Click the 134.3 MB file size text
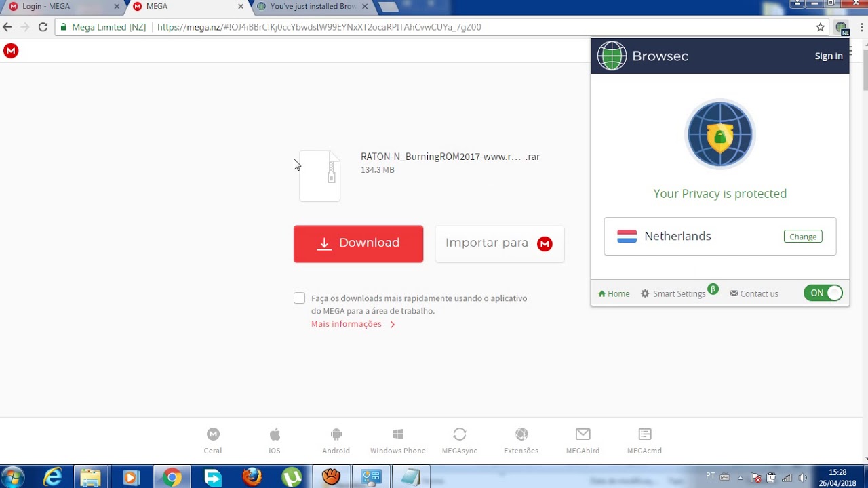This screenshot has height=488, width=868. pyautogui.click(x=378, y=170)
